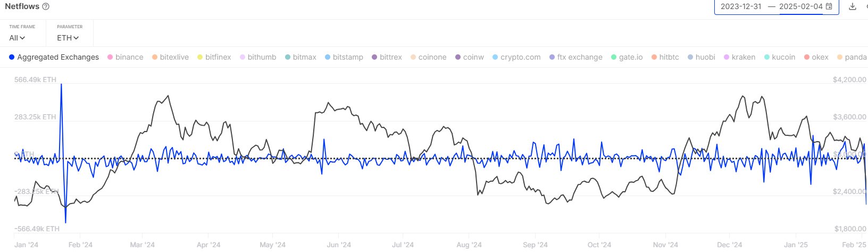Select the bitstamp legend entry

pyautogui.click(x=348, y=57)
